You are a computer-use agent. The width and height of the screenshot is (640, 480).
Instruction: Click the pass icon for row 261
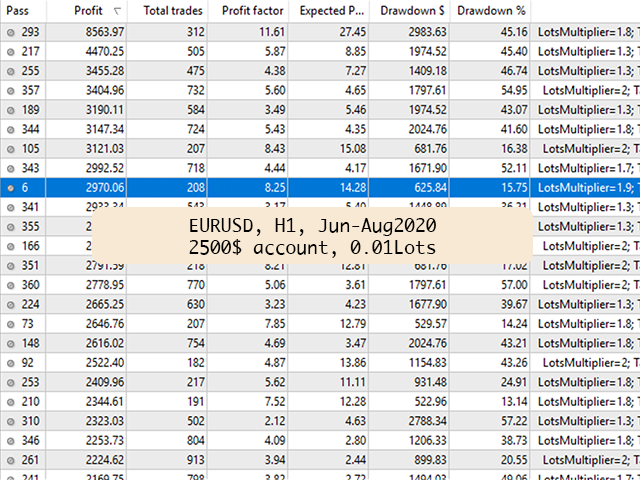click(11, 460)
